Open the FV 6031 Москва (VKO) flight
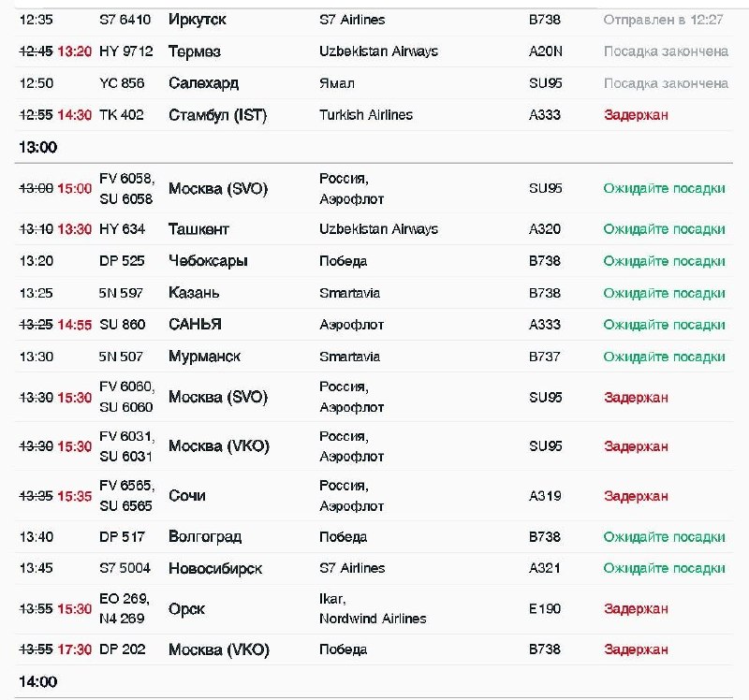The width and height of the screenshot is (749, 700). pyautogui.click(x=374, y=446)
